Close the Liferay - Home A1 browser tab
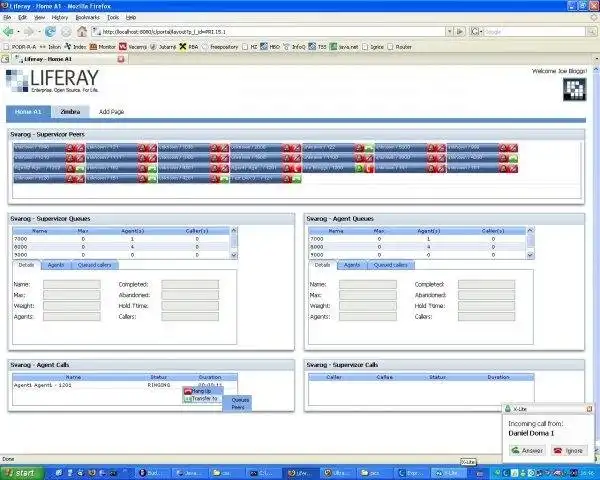This screenshot has width=600, height=480. [121, 59]
